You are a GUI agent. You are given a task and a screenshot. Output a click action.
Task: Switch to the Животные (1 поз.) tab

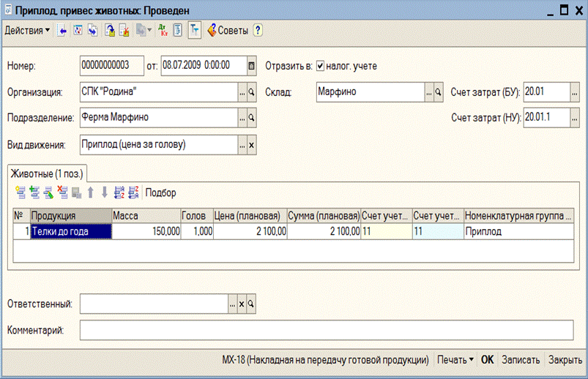(47, 173)
